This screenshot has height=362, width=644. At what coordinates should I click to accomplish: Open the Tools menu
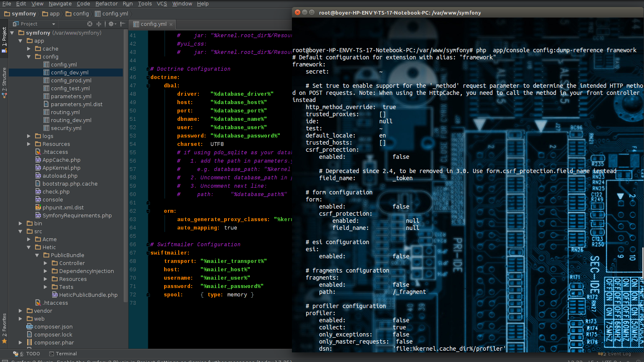pos(145,4)
